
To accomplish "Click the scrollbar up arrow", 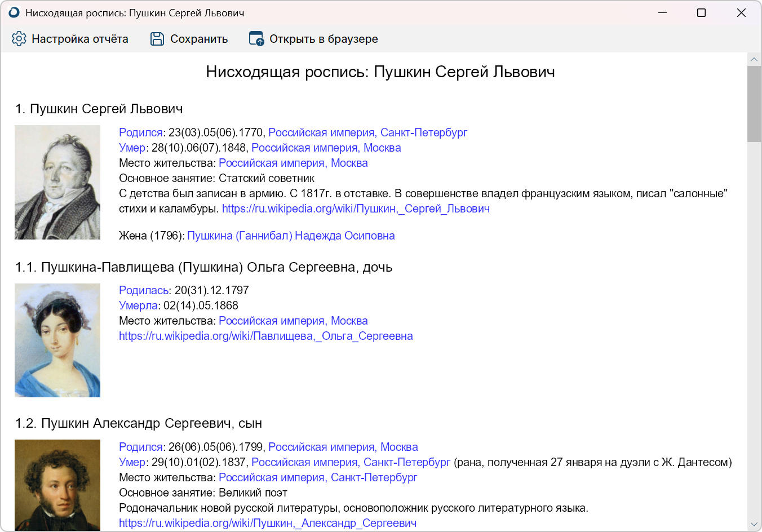I will [x=754, y=59].
